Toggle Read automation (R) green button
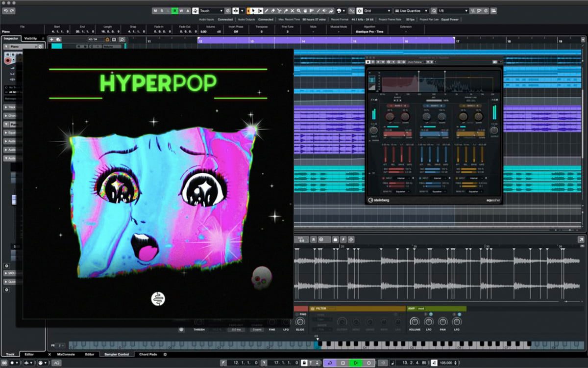Viewport: 588px width, 368px height. click(x=175, y=10)
